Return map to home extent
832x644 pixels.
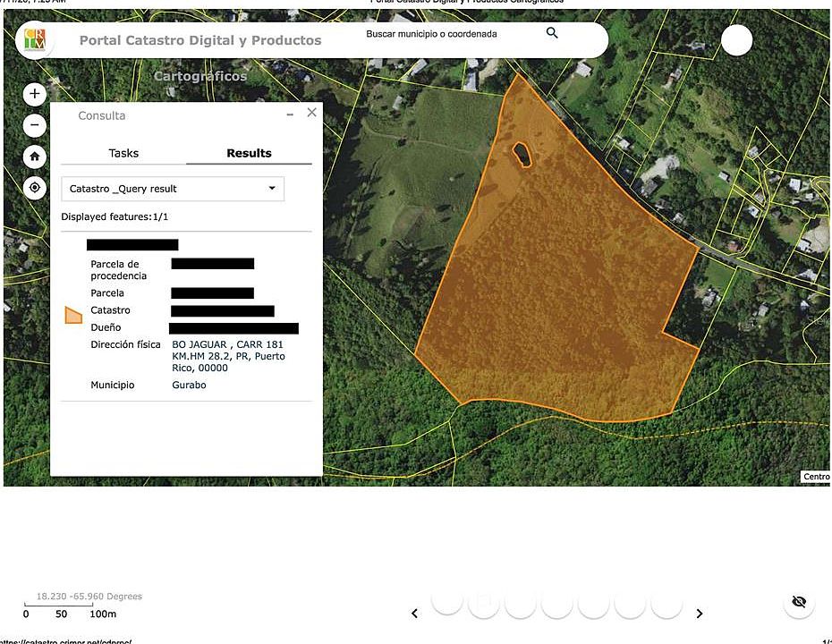pyautogui.click(x=35, y=157)
